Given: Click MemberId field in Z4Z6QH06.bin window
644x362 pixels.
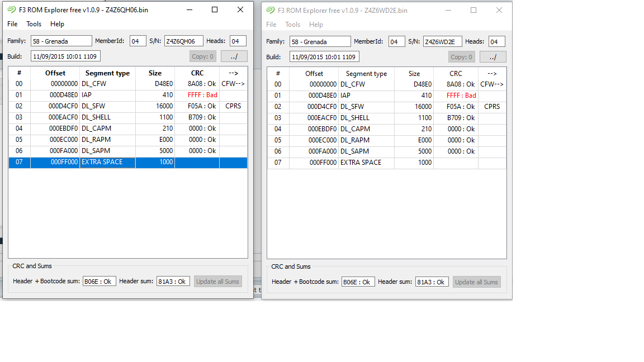Looking at the screenshot, I should (x=138, y=41).
